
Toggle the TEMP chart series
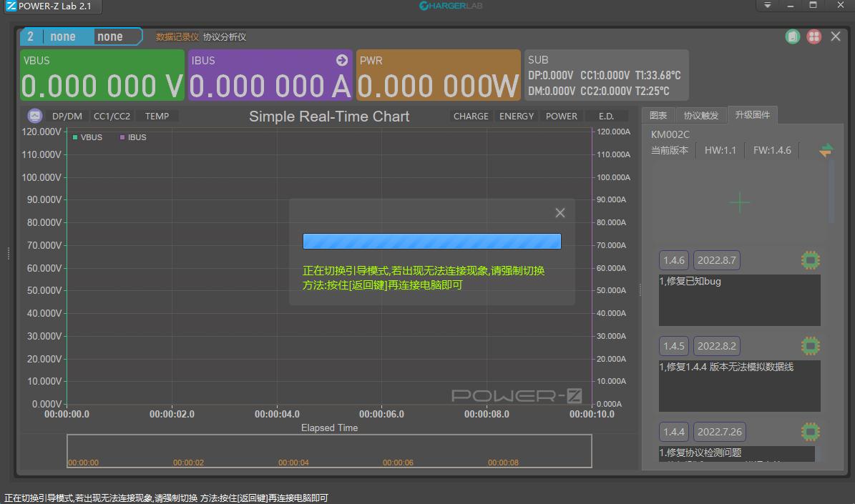(x=157, y=116)
